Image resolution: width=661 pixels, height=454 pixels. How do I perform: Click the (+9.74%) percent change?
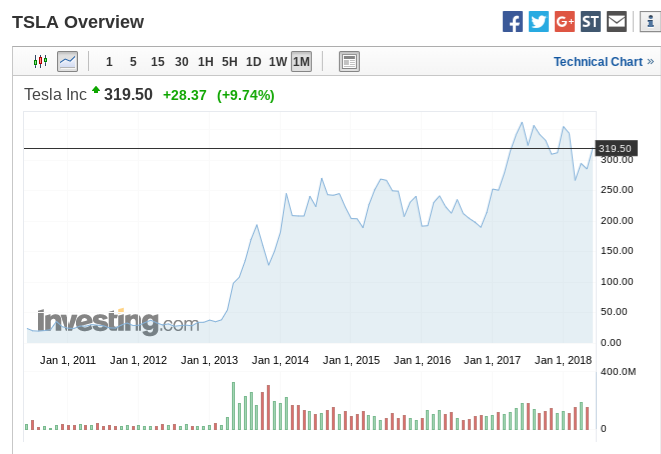(246, 95)
